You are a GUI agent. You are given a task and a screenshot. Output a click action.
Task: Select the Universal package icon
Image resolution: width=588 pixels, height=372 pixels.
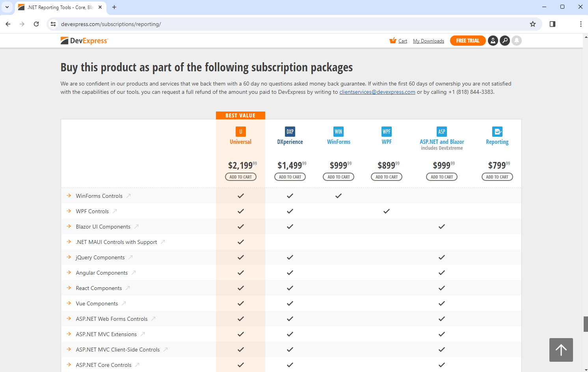pos(240,131)
